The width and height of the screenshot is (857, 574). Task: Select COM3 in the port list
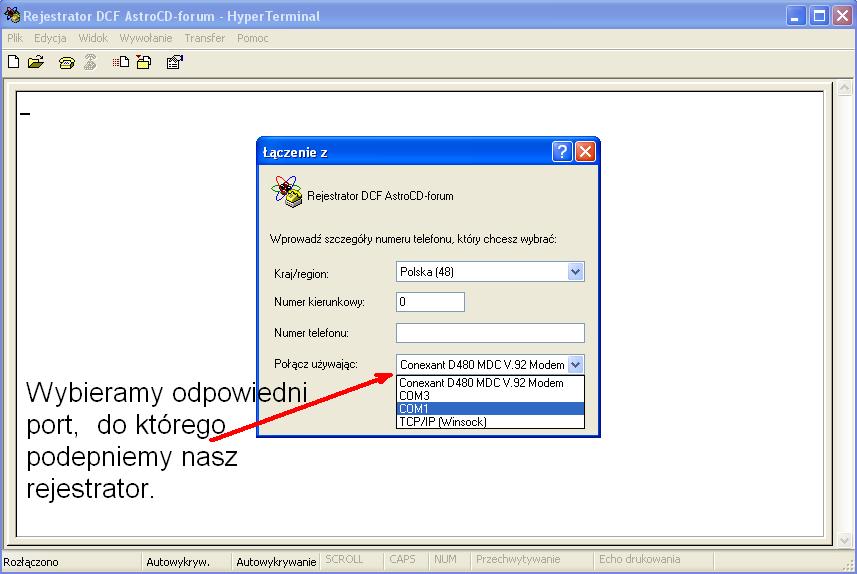(x=490, y=396)
